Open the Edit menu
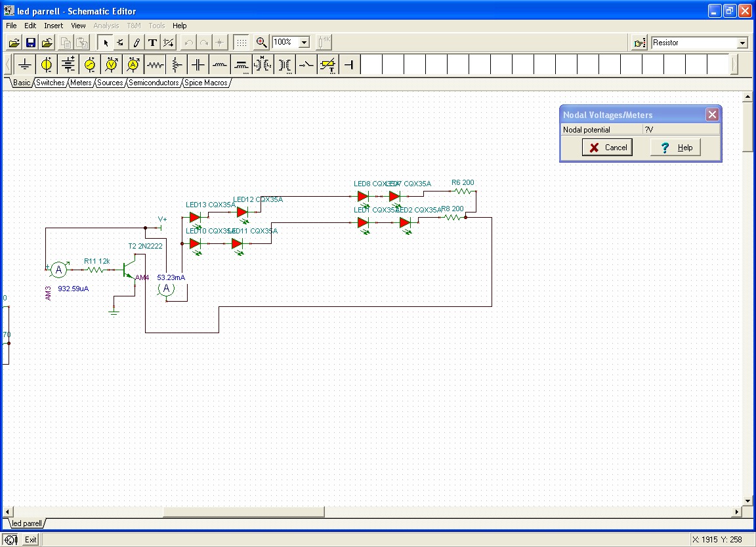This screenshot has width=756, height=547. coord(30,26)
